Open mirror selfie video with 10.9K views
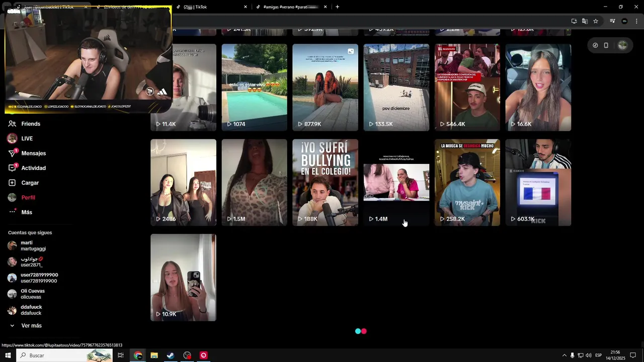This screenshot has width=644, height=362. click(x=184, y=278)
